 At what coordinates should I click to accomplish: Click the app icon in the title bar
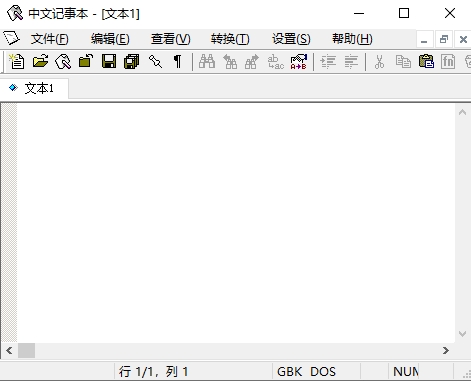point(15,13)
